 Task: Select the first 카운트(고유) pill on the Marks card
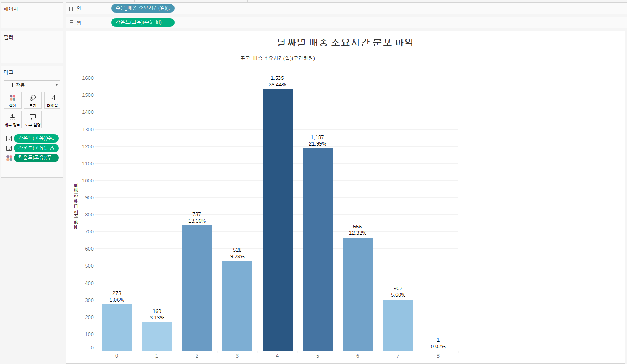(x=36, y=138)
